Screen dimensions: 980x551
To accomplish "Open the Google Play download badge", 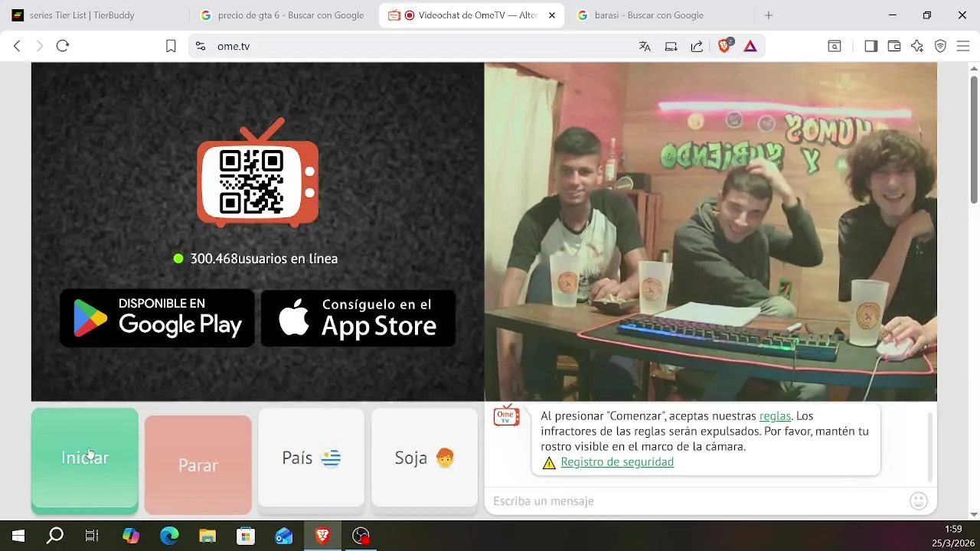I will point(157,318).
